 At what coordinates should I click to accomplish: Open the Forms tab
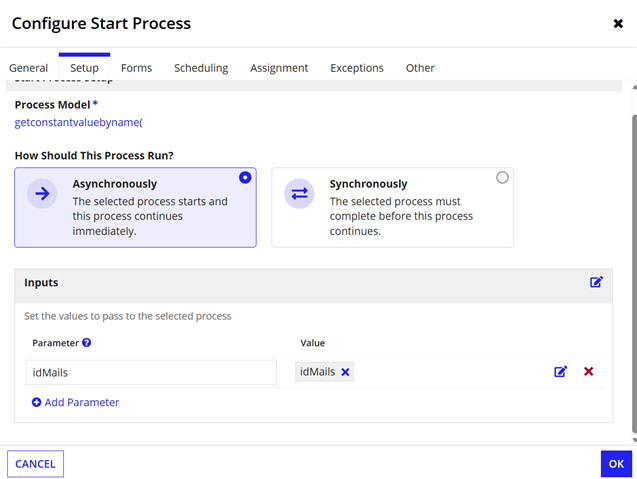click(136, 68)
